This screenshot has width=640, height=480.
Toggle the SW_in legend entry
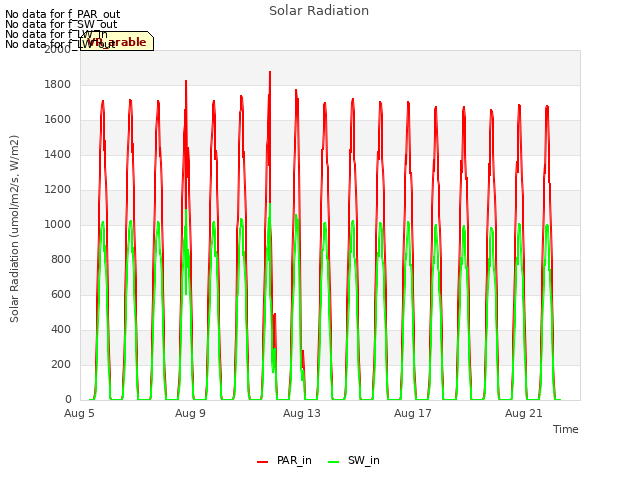click(354, 460)
